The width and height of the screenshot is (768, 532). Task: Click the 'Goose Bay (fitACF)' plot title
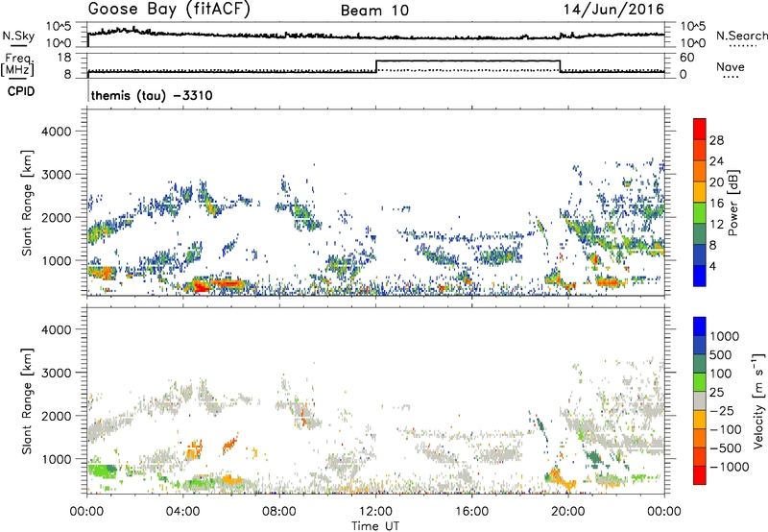tap(169, 10)
